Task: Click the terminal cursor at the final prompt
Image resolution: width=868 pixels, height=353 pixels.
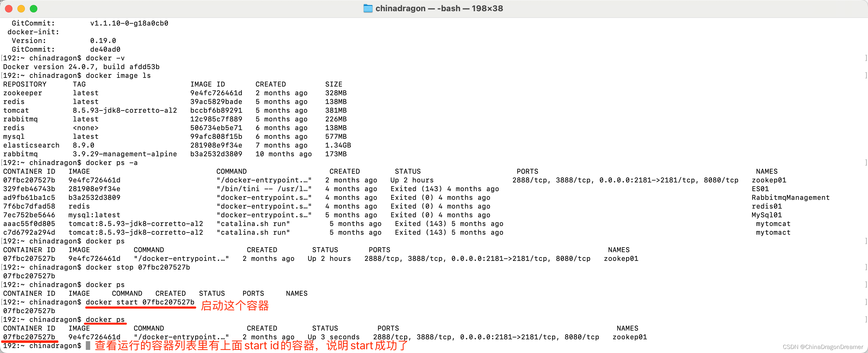Action: (88, 346)
